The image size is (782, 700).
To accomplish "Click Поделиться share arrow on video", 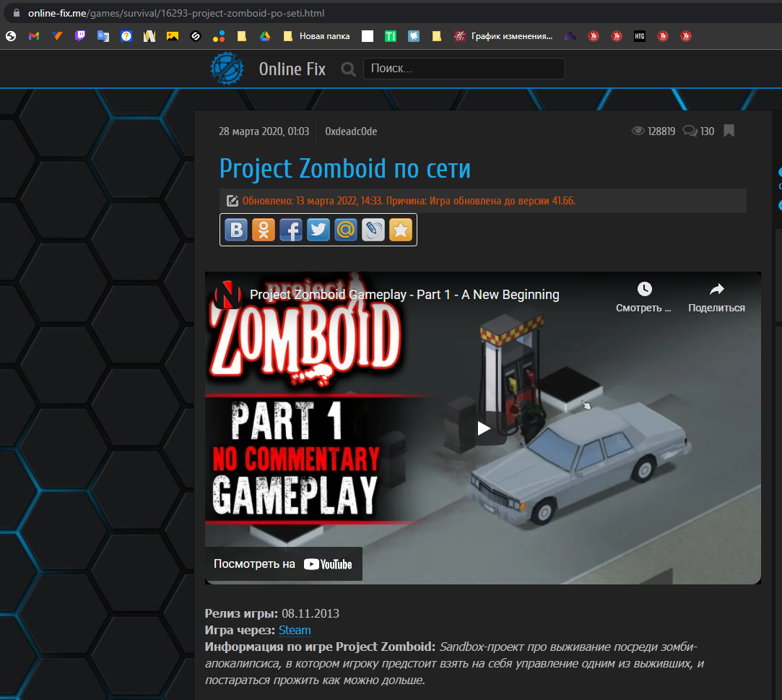I will [x=717, y=298].
